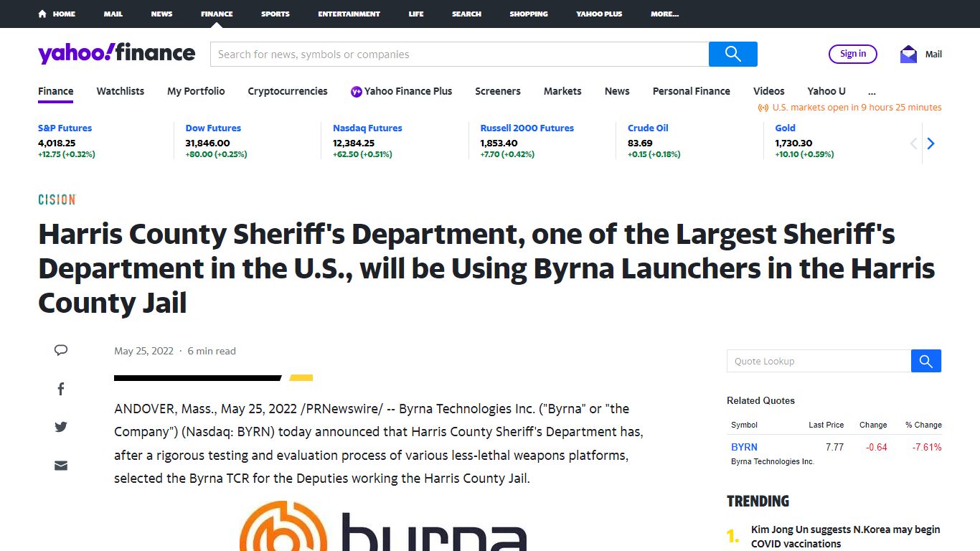Share article via email icon

click(61, 466)
